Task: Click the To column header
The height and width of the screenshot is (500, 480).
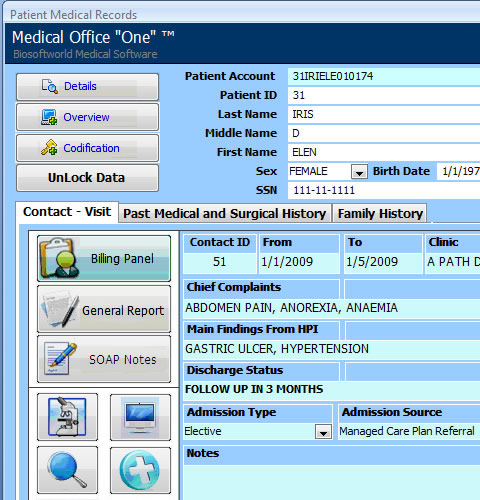Action: (383, 242)
